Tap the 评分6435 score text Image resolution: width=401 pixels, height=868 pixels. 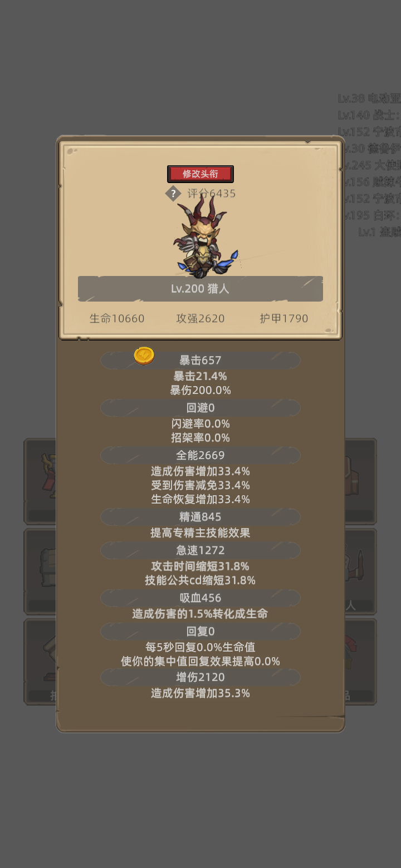[211, 194]
